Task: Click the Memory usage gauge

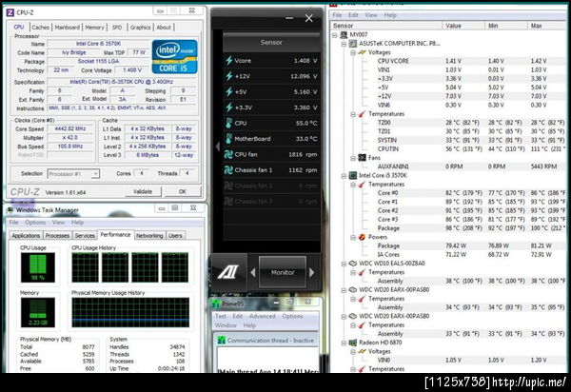Action: [38, 312]
